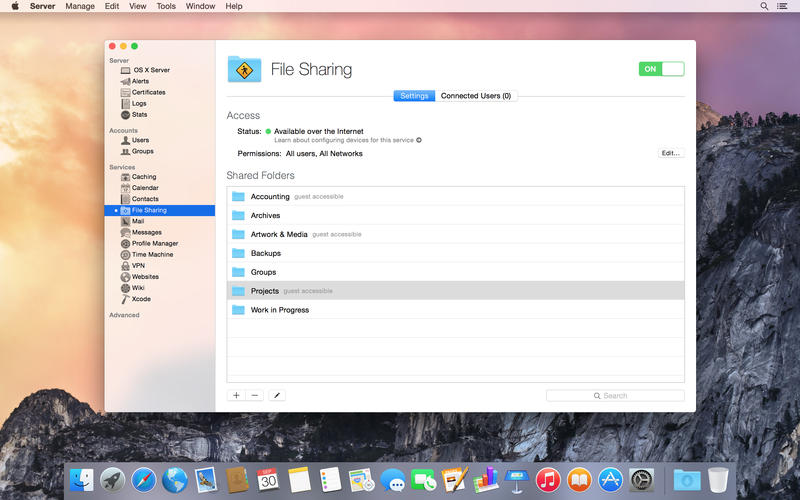
Task: Select the Artwork & Media shared folder
Action: (279, 234)
